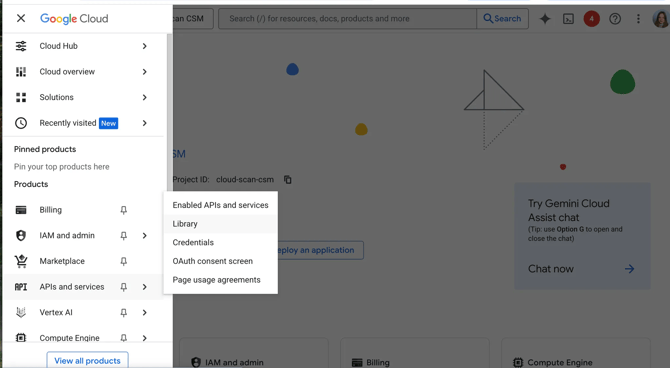Click the Billing card icon in menu
Viewport: 670px width, 368px height.
[21, 210]
